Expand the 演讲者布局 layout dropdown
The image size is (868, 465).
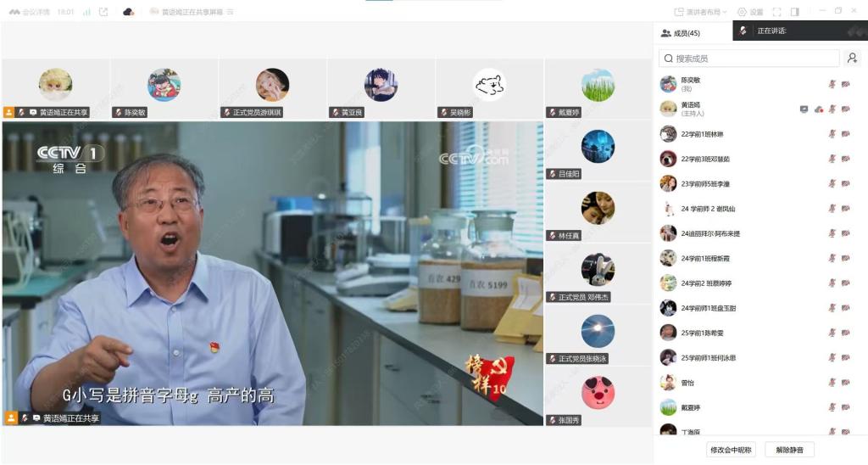point(702,12)
